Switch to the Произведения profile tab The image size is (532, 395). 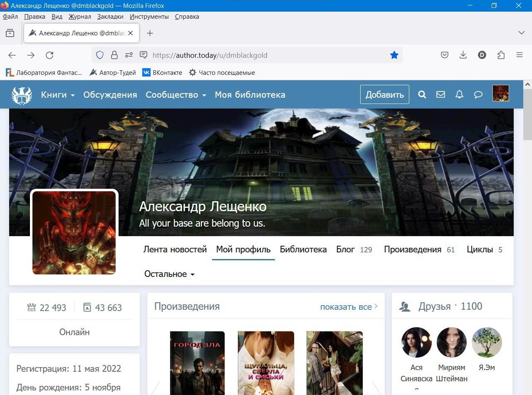coord(412,249)
